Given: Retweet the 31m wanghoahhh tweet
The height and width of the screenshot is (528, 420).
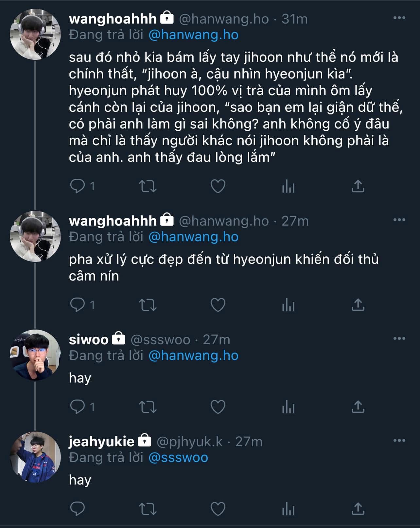Looking at the screenshot, I should 148,186.
